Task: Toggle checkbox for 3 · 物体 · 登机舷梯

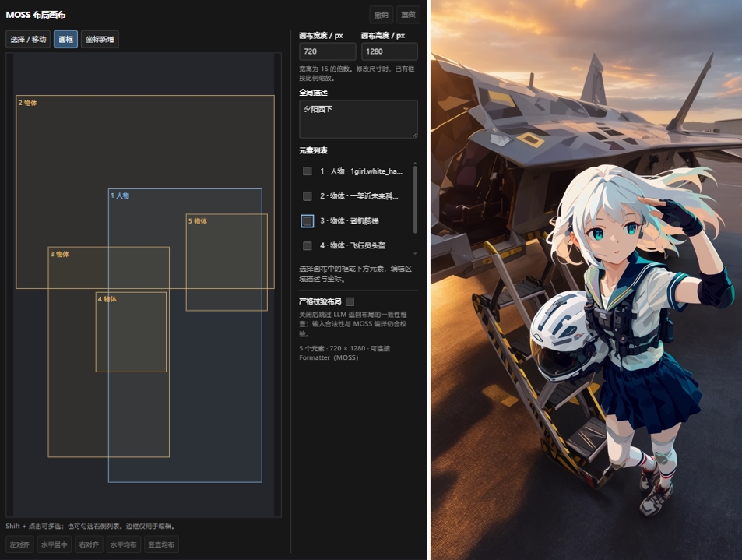Action: [x=307, y=220]
